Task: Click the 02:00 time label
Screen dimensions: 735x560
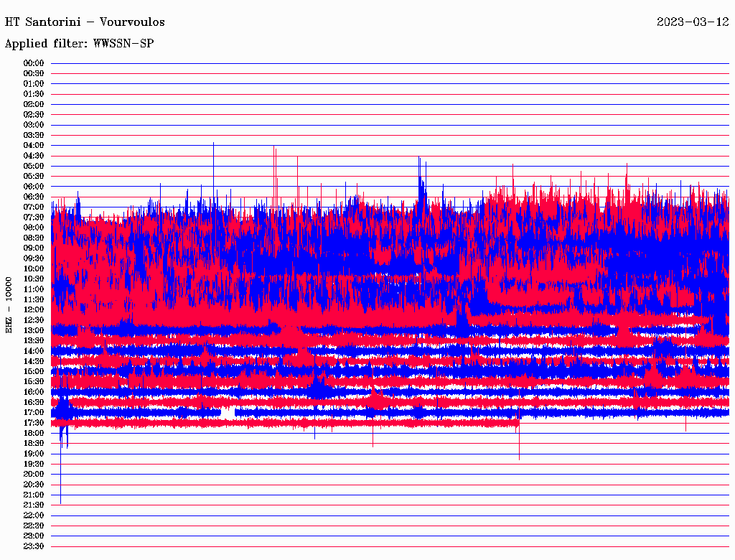Action: coord(34,104)
